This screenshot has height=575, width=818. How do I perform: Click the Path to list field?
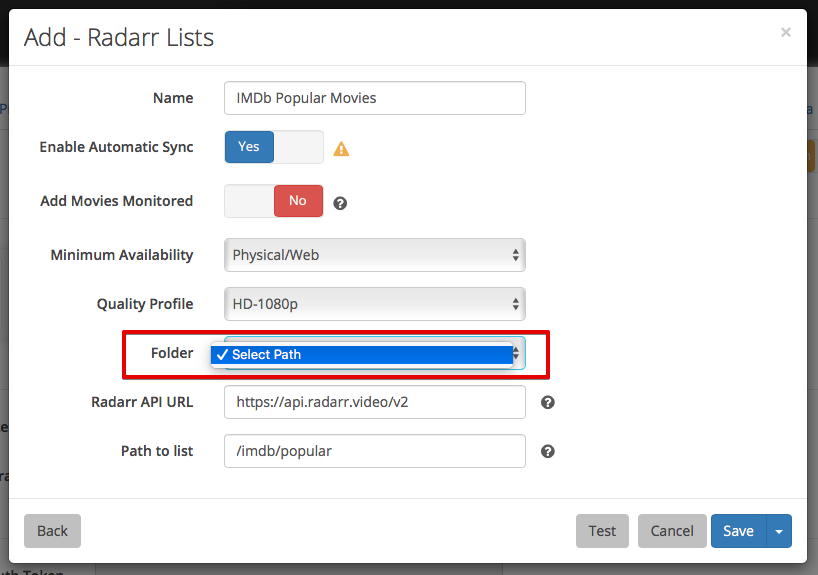tap(375, 451)
